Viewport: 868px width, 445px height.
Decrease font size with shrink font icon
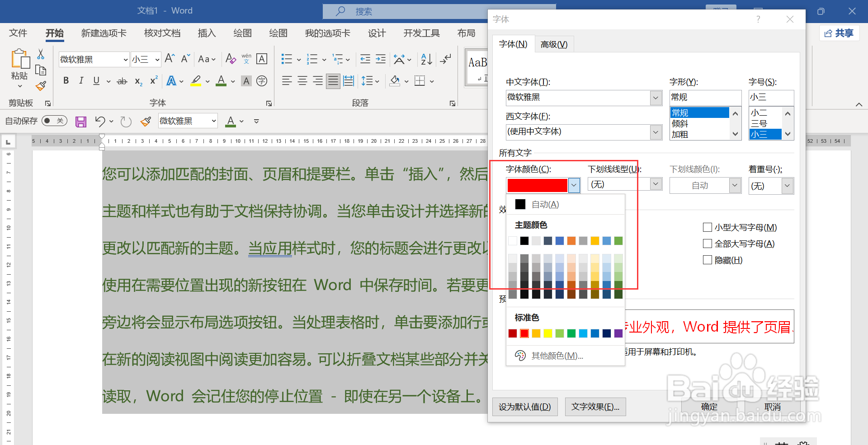(185, 58)
